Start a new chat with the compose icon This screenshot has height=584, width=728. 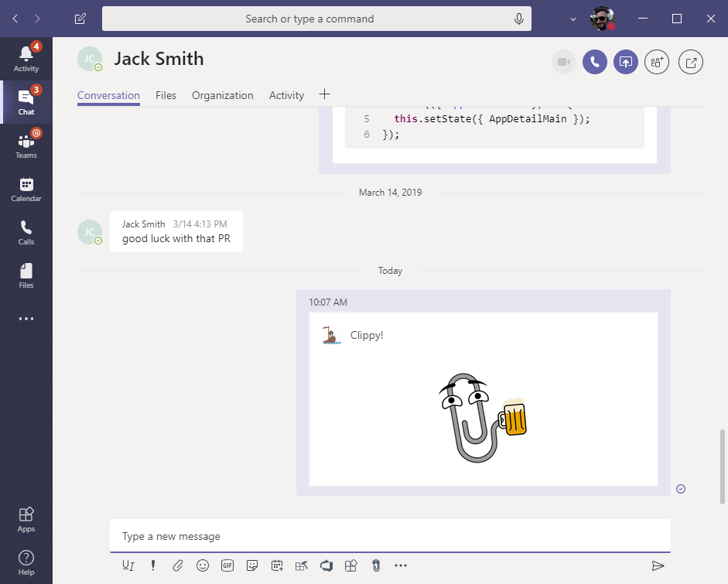tap(79, 18)
